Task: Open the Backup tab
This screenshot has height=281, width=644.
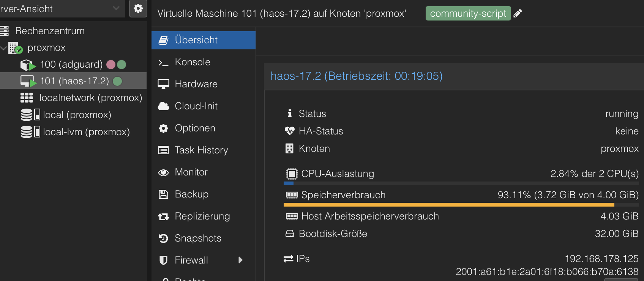Action: click(x=204, y=194)
